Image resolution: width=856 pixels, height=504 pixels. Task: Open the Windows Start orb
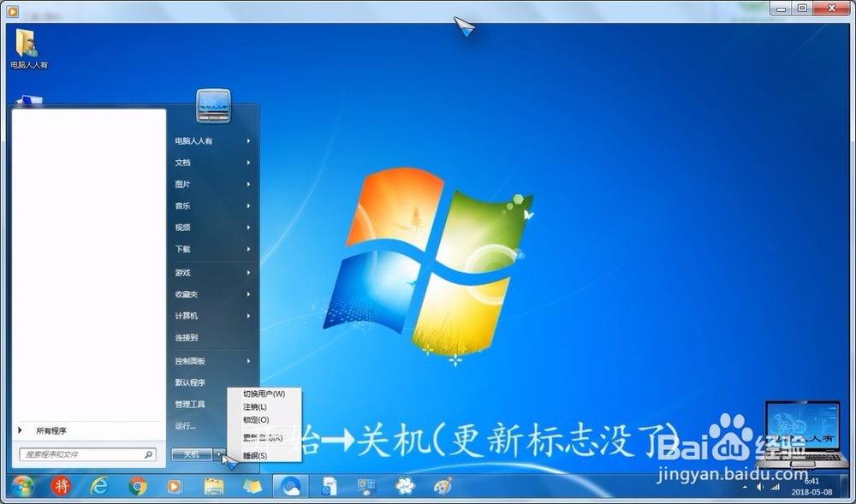point(22,485)
